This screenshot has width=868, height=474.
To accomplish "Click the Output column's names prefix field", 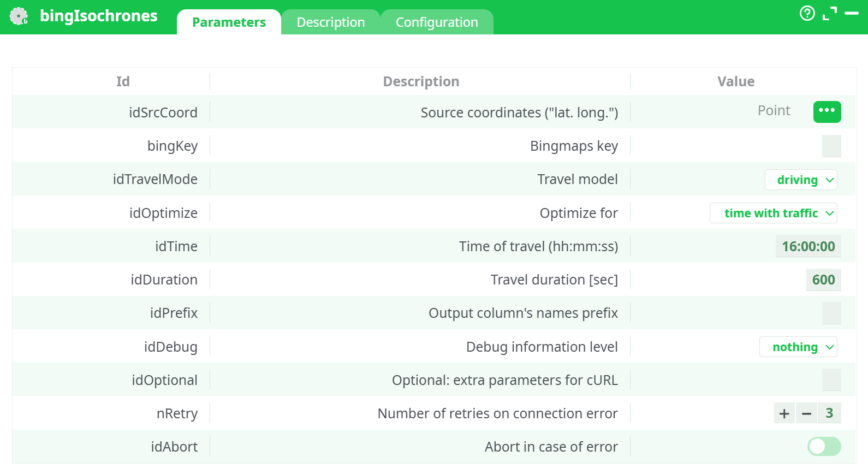I will coord(831,313).
